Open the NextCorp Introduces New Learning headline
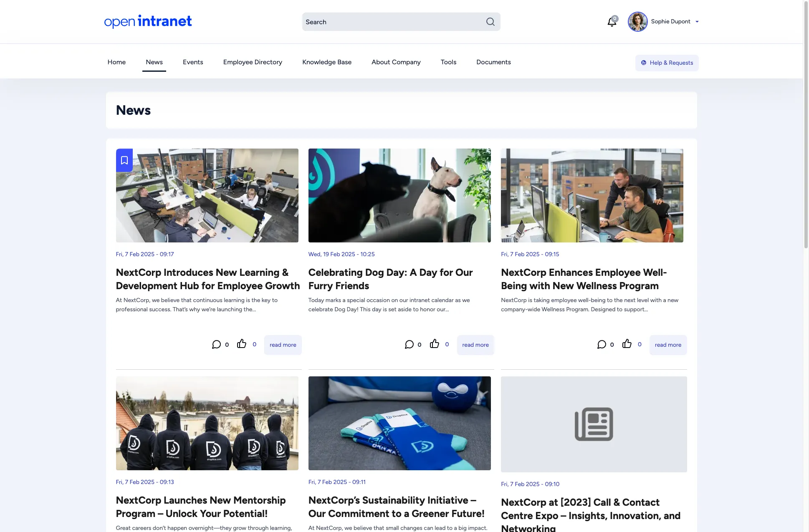Screen dimensions: 809x532 pos(208,279)
